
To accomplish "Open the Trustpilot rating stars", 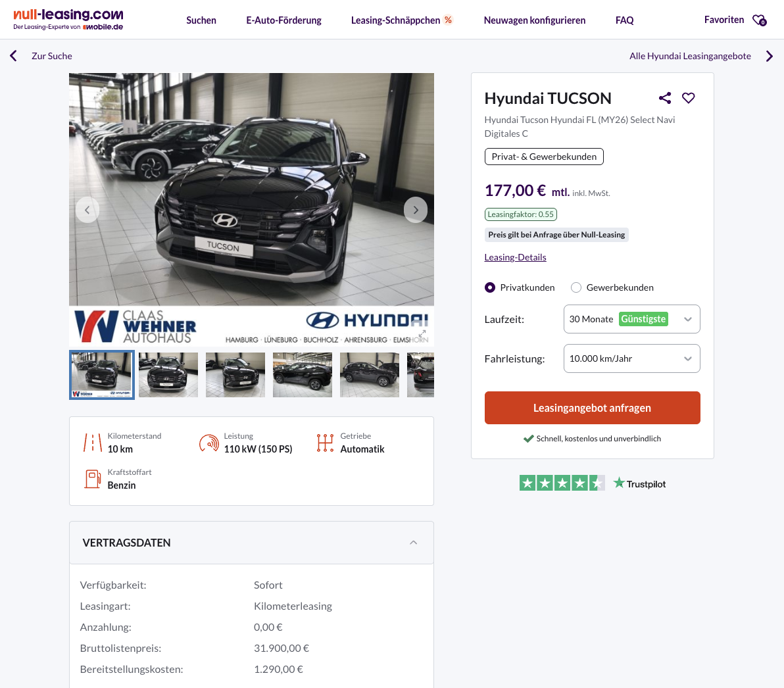I will tap(562, 483).
